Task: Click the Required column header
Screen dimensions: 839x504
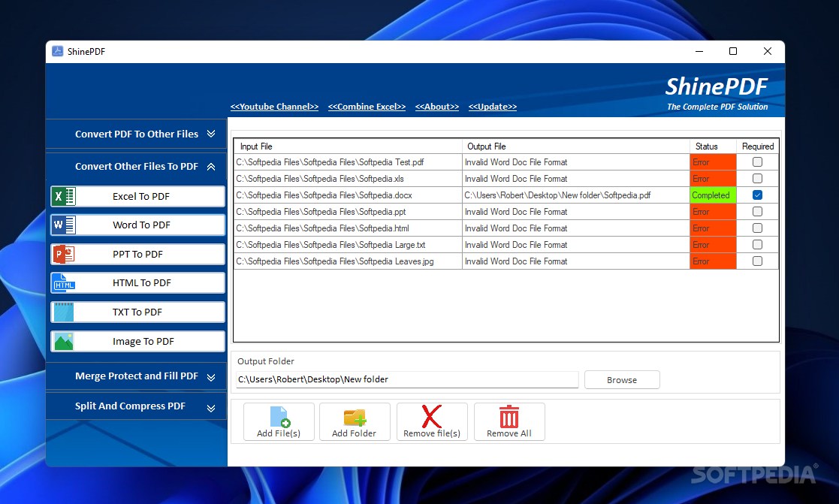Action: tap(758, 146)
